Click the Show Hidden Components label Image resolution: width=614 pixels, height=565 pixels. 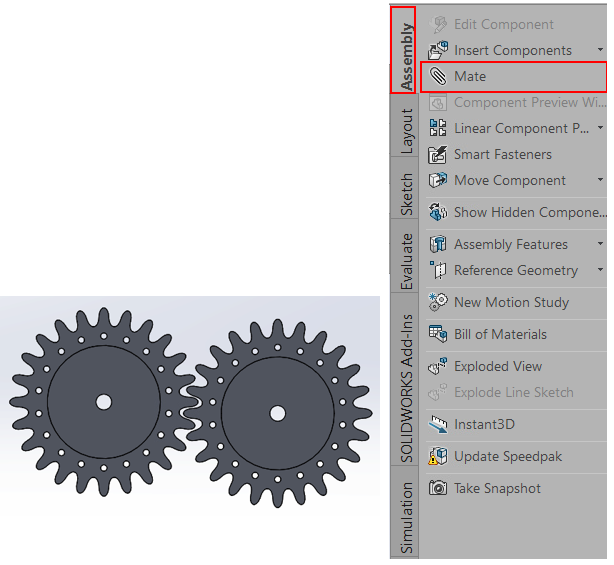click(x=530, y=212)
